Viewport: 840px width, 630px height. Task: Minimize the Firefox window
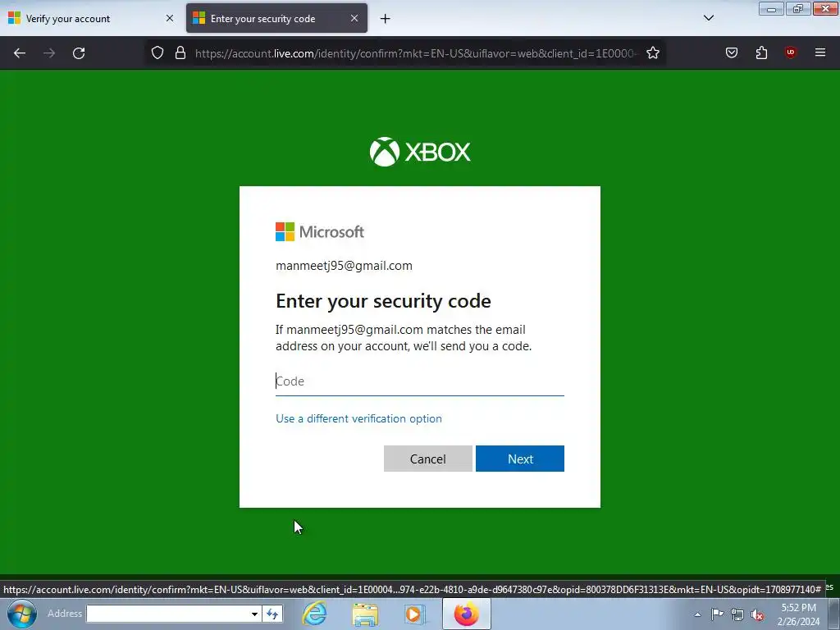(771, 9)
